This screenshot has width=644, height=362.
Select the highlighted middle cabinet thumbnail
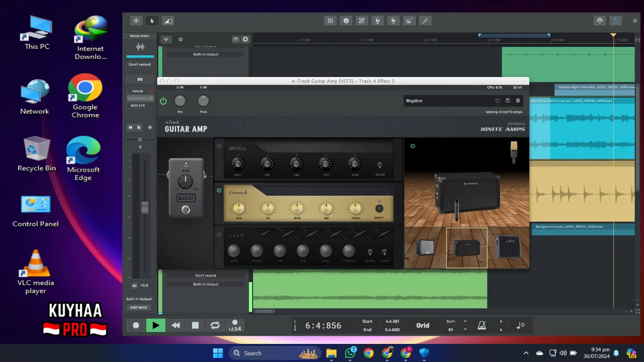pyautogui.click(x=466, y=248)
